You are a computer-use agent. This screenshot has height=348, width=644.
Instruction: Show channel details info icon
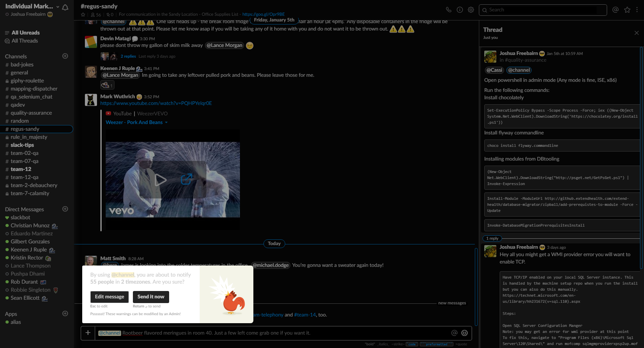[460, 10]
